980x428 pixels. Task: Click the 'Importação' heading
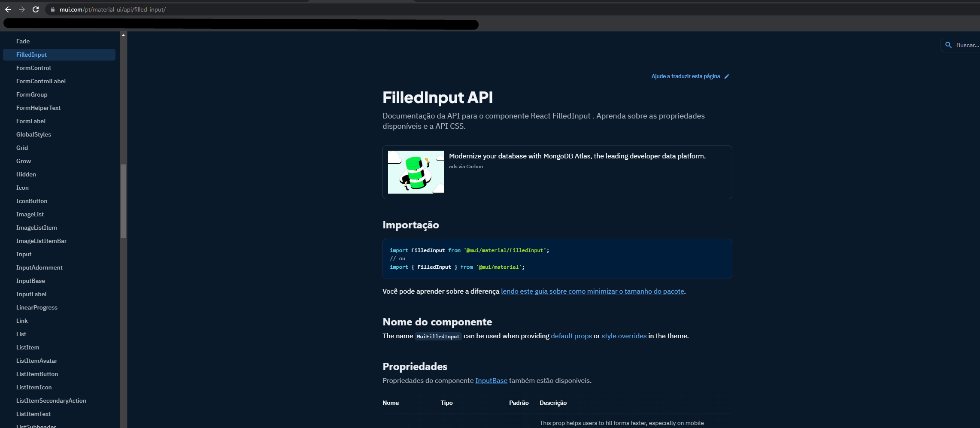click(411, 225)
